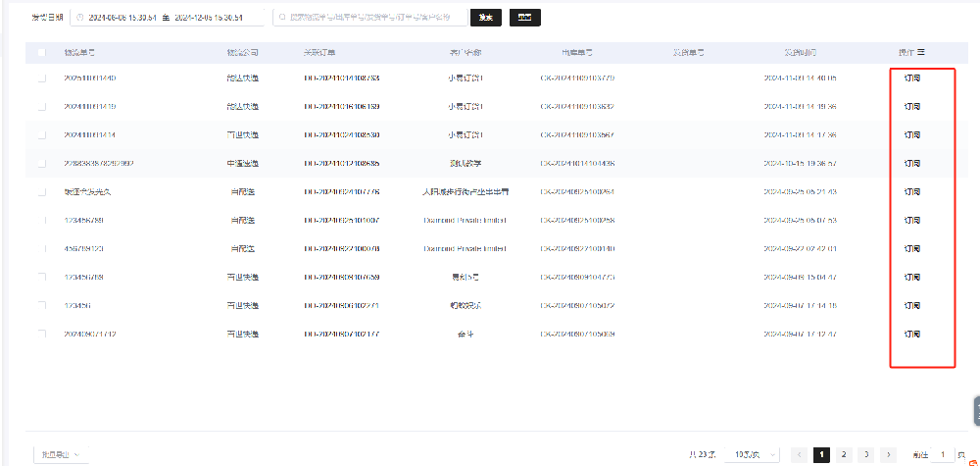The height and width of the screenshot is (466, 980).
Task: Toggle the select-all checkbox in table header
Action: pos(41,52)
